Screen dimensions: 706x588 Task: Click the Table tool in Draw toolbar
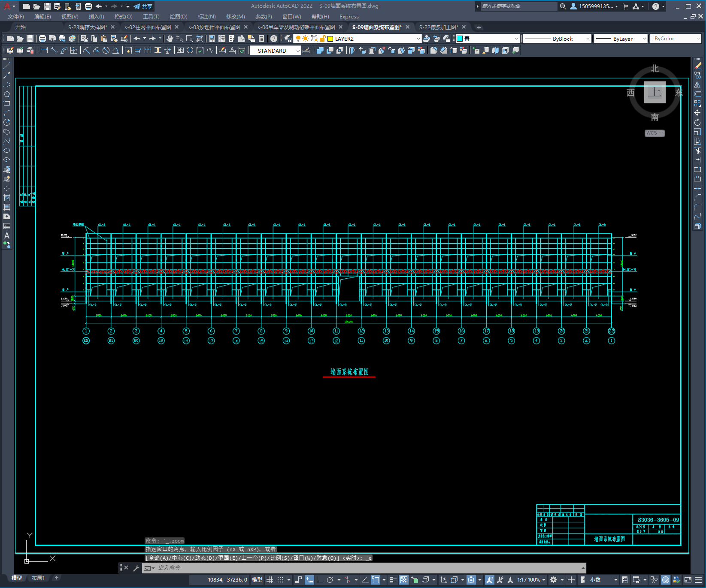tap(7, 226)
